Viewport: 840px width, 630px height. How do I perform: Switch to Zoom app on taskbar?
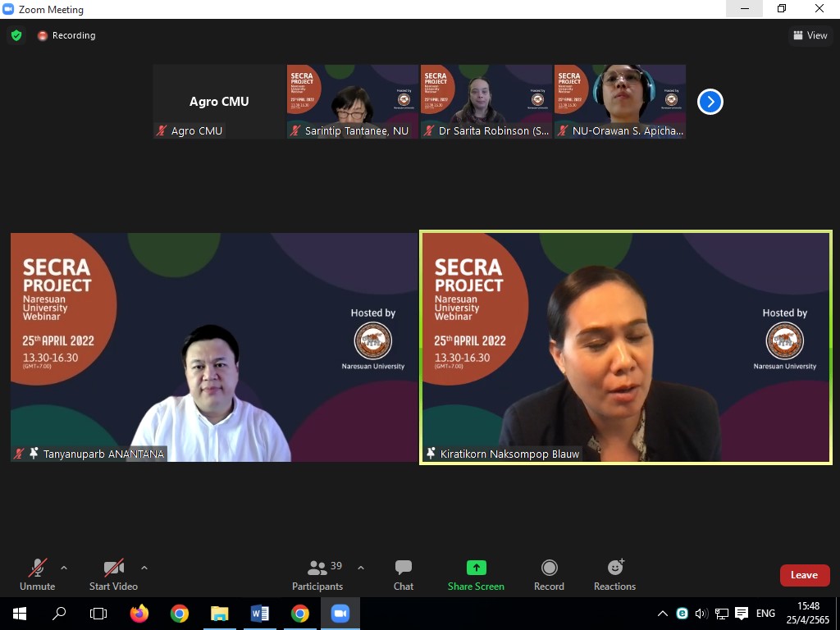(340, 614)
